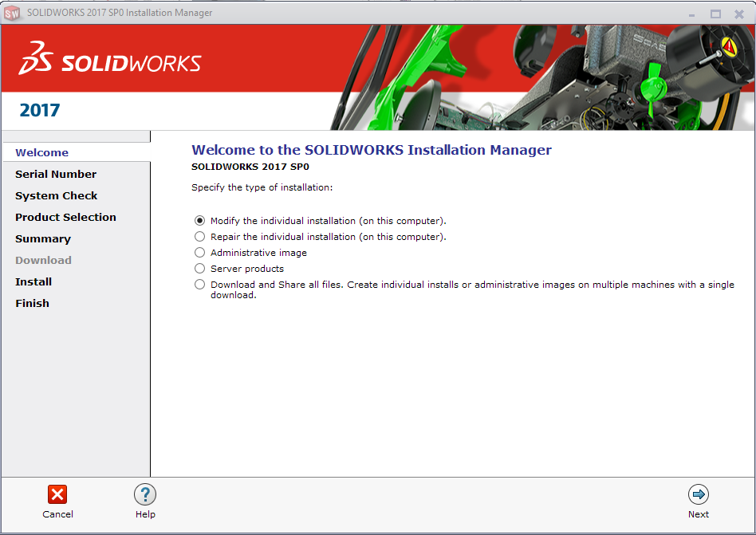Choose the Administrative image radio button
The image size is (756, 535).
click(200, 253)
